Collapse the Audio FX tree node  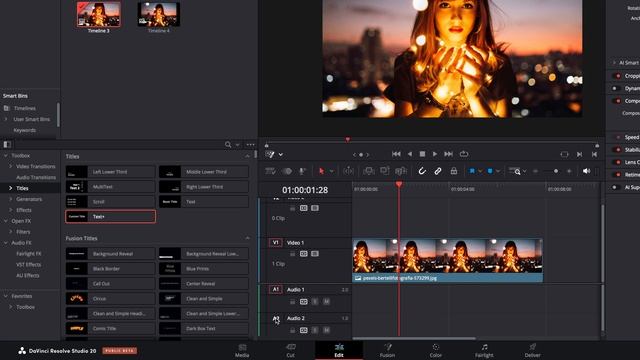[6, 242]
